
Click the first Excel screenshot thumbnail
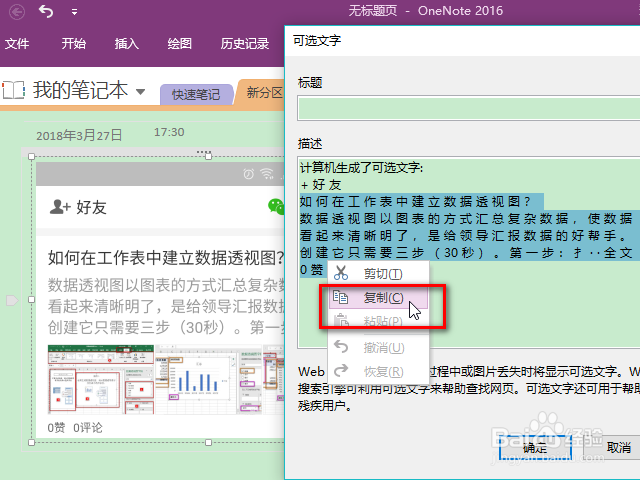pos(101,379)
